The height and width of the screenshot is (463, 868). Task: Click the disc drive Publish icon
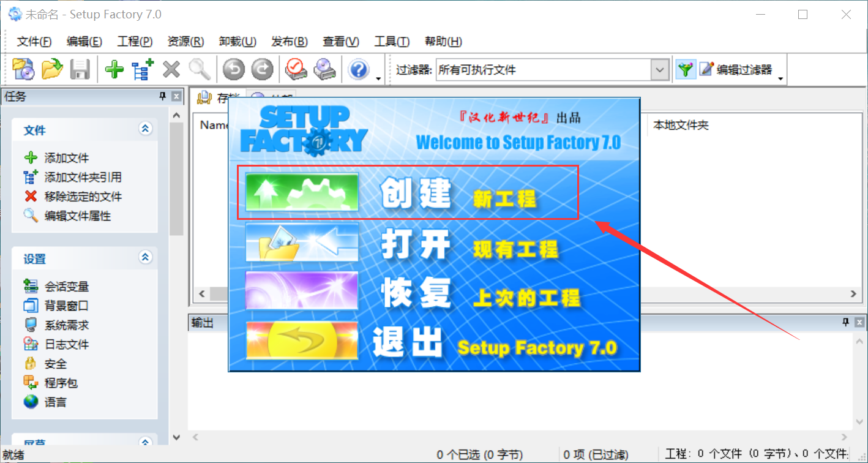tap(324, 69)
